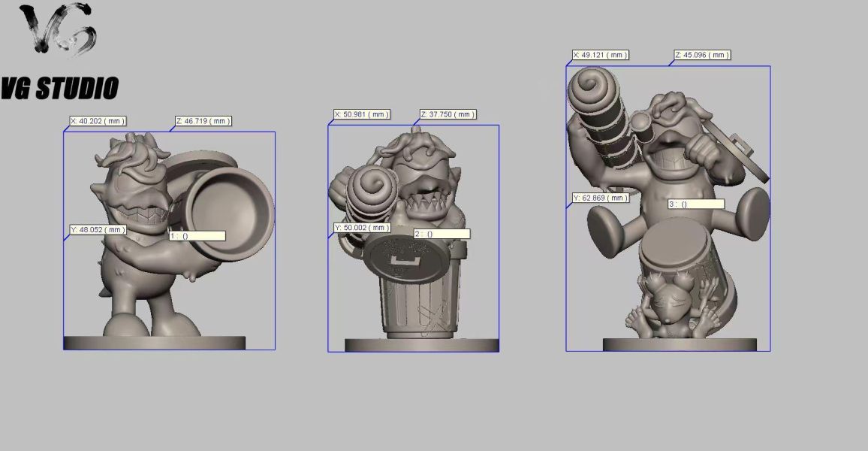The image size is (868, 451).
Task: Click the Y: 48.052 (mm) dimension label
Action: pos(98,229)
